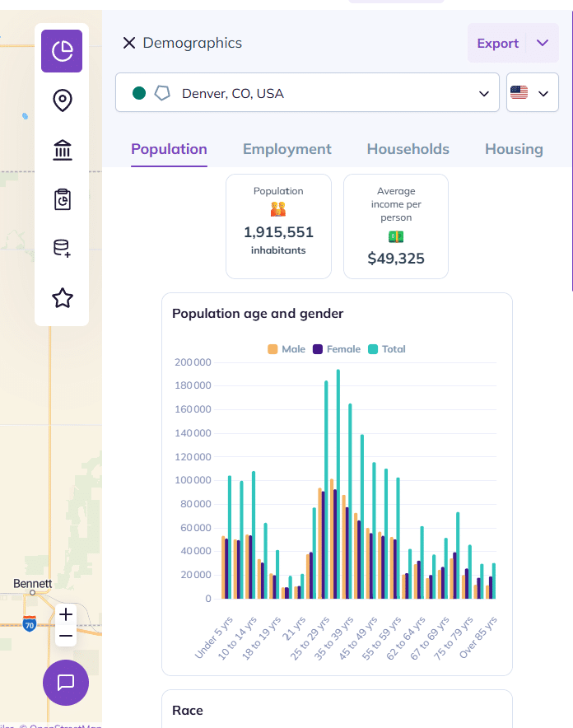Open favorites star icon
This screenshot has width=573, height=728.
click(x=62, y=298)
